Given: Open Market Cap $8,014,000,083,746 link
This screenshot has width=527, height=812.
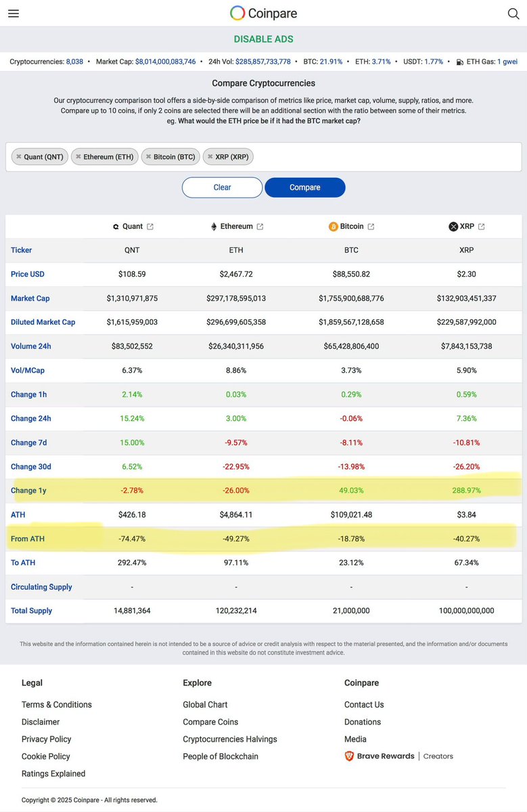Looking at the screenshot, I should tap(166, 62).
